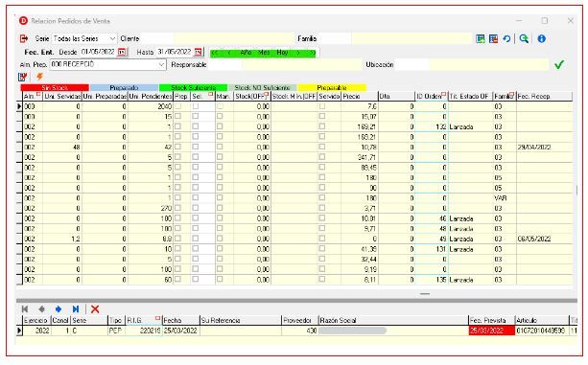
Task: Click the orange lightning bolt icon
Action: tap(39, 77)
